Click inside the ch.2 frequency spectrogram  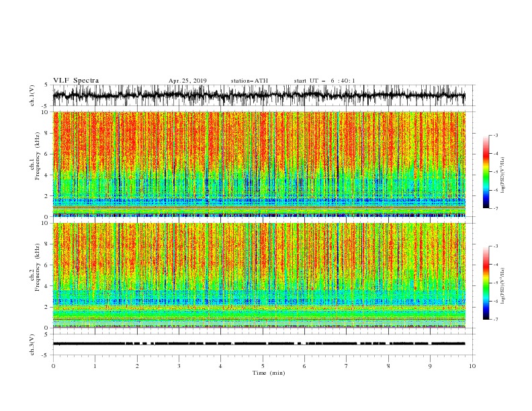(x=259, y=275)
